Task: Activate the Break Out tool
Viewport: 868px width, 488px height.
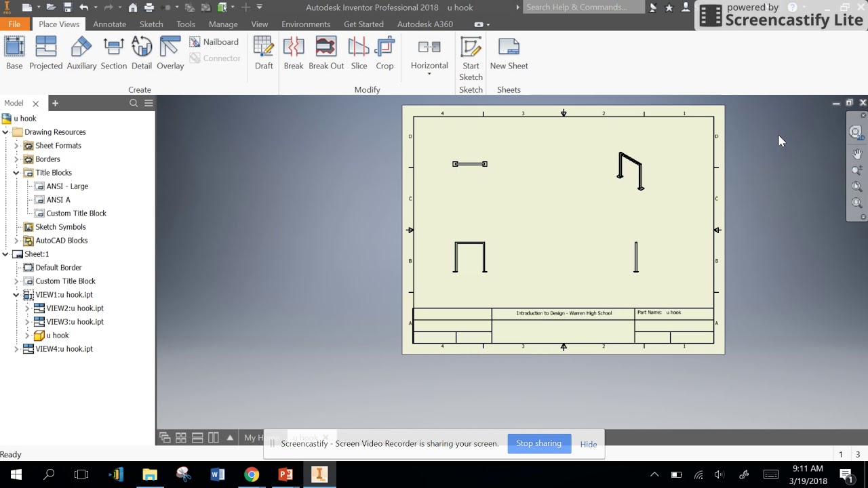Action: tap(326, 54)
